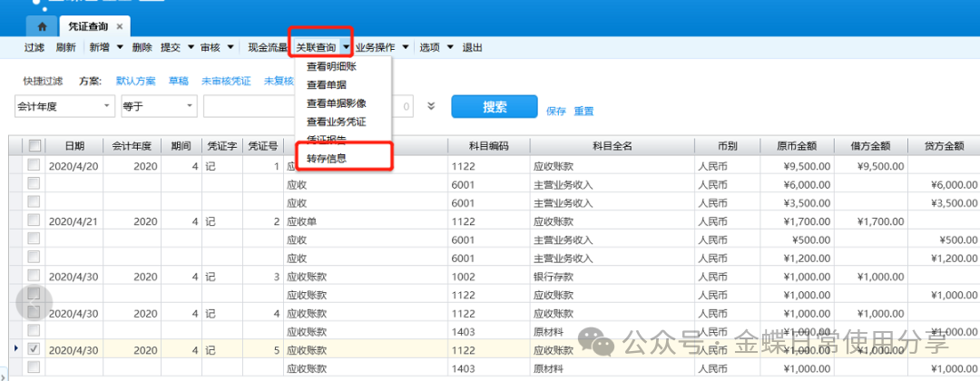Click the home icon tab
This screenshot has height=381, width=980.
click(42, 26)
